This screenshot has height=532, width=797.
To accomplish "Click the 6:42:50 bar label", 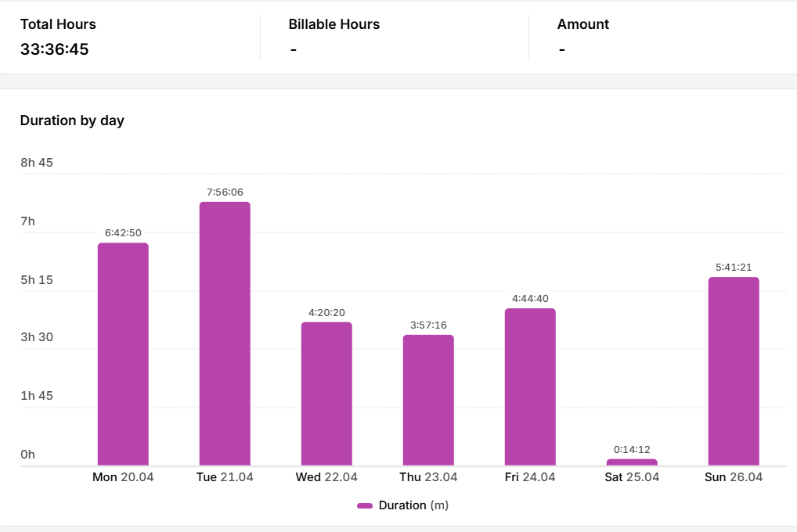I will pos(123,232).
